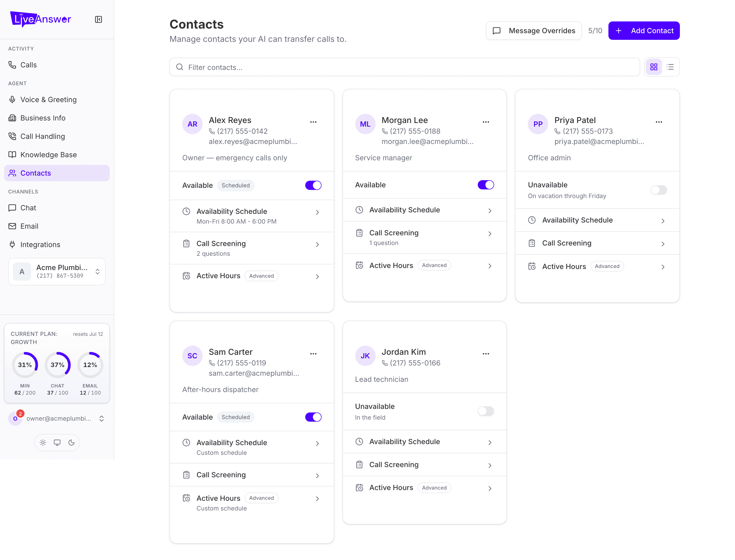Viewport: 735px width, 560px height.
Task: Expand Sam Carter Call Screening row
Action: 252,475
